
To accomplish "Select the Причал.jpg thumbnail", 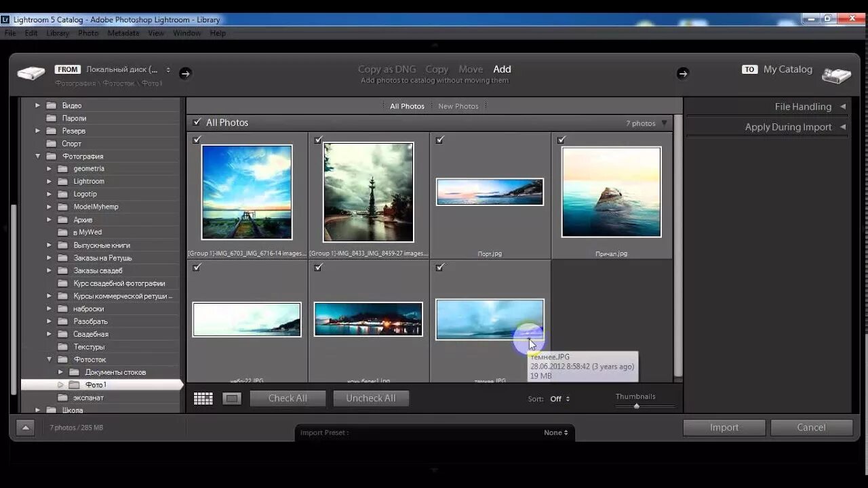I will click(612, 192).
